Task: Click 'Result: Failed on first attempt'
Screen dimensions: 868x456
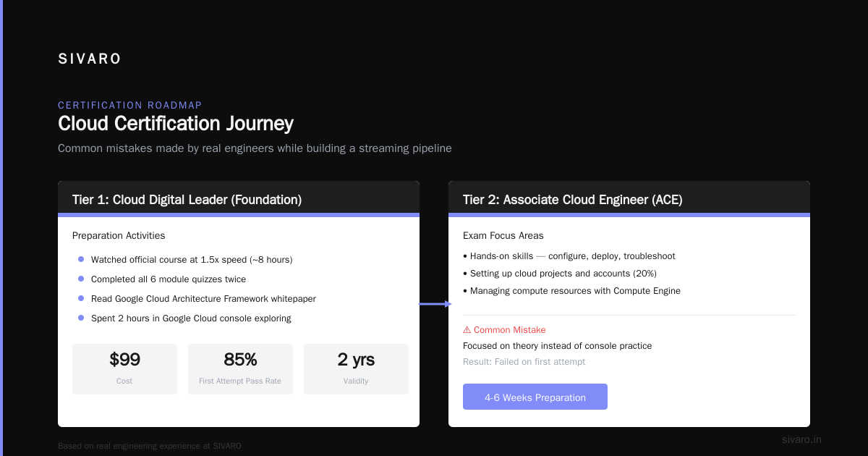Action: tap(524, 362)
